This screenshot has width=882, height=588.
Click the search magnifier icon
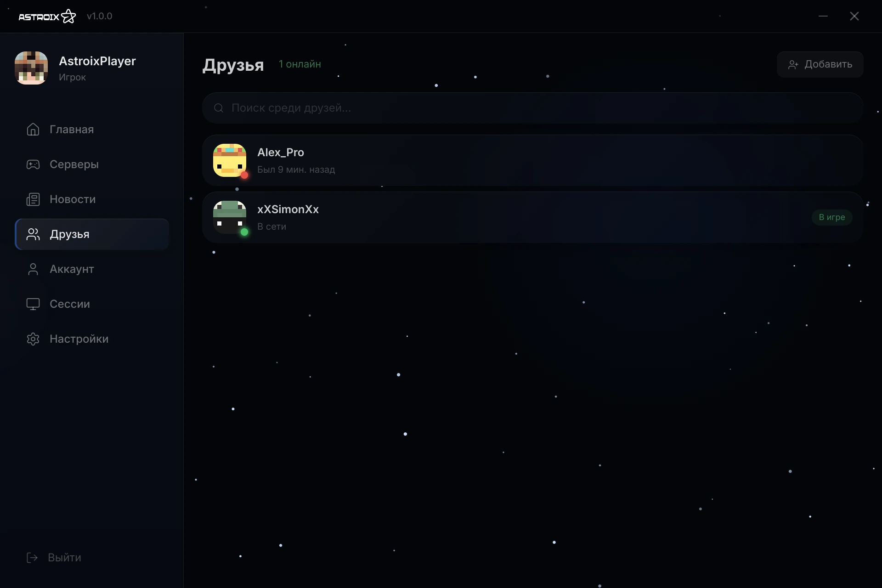219,108
